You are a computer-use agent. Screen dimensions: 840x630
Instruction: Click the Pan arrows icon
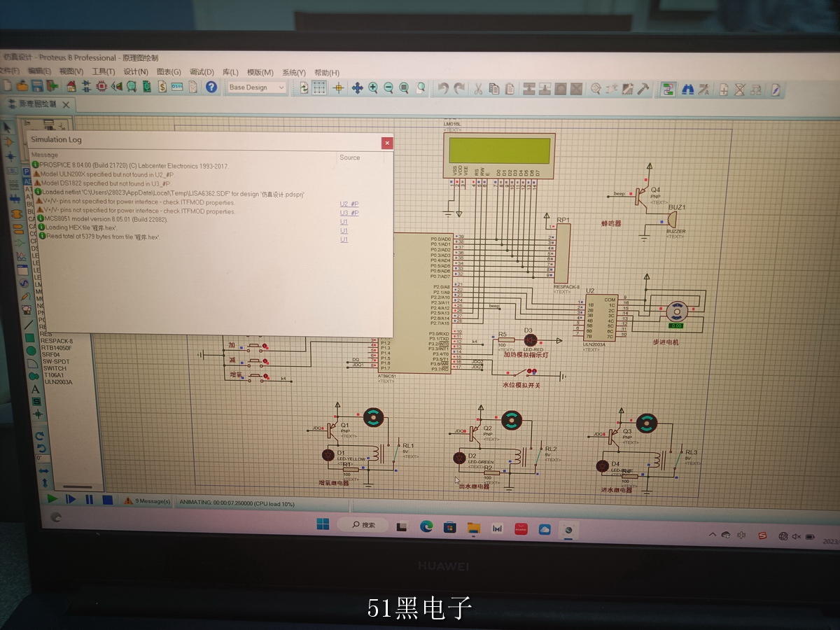click(357, 87)
